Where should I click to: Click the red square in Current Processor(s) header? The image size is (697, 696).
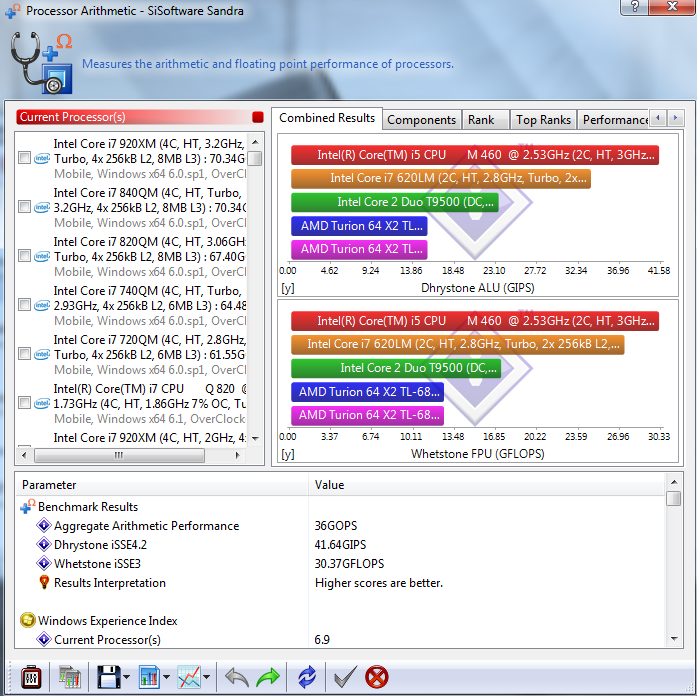tap(258, 117)
